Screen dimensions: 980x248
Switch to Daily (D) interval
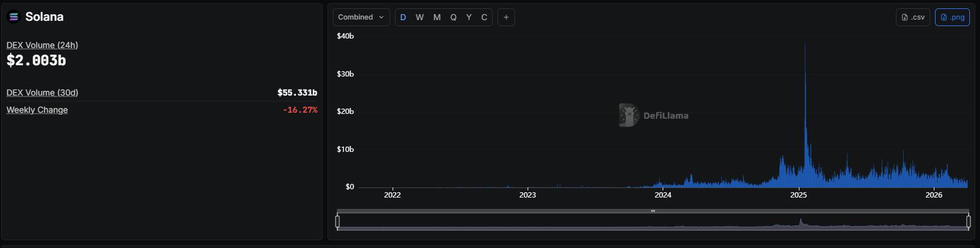(x=403, y=17)
